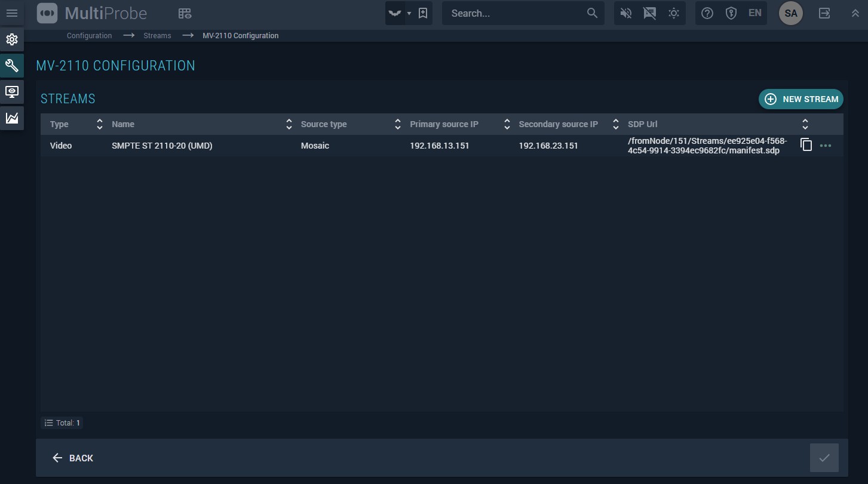Screen dimensions: 868x484
Task: Open the three-dot menu for the stream row
Action: [x=826, y=146]
